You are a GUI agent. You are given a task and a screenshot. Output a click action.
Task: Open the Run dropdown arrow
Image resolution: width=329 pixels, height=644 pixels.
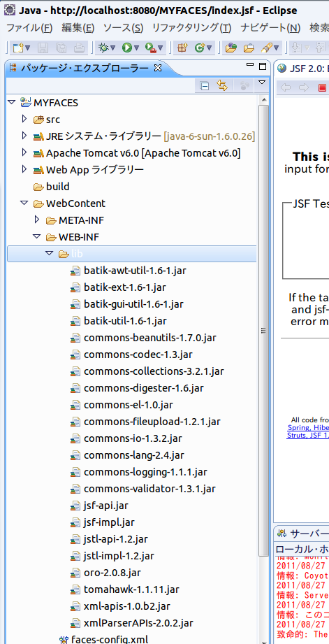pos(137,48)
